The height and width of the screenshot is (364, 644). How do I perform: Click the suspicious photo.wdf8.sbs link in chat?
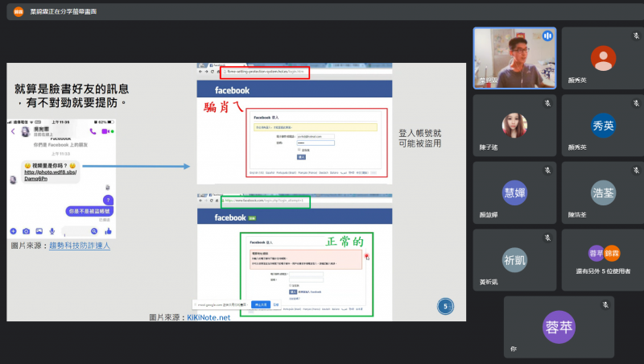50,176
